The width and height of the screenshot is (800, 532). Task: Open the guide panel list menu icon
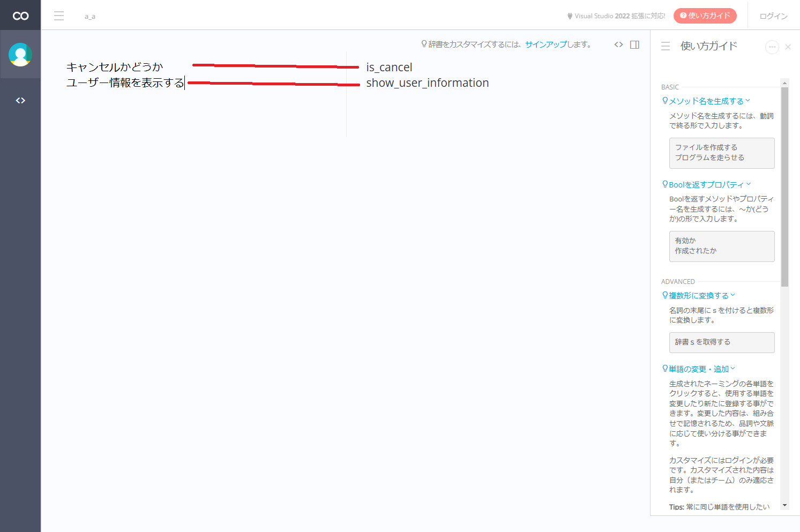tap(666, 46)
